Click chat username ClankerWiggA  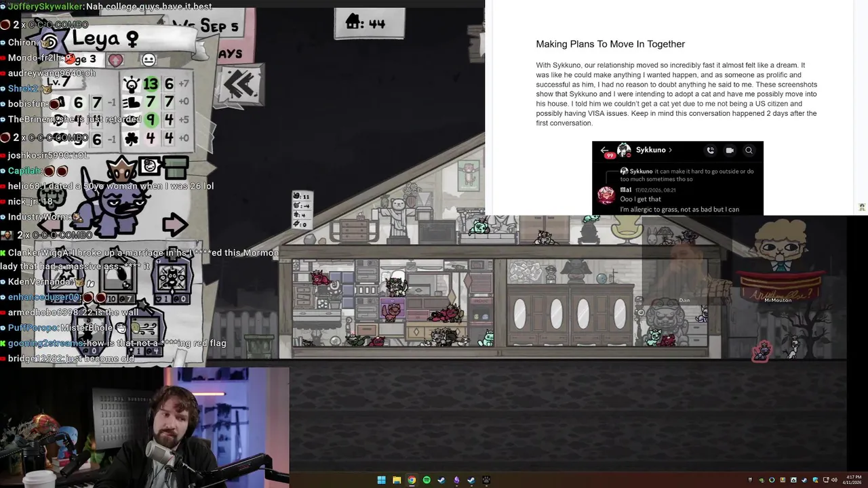[x=39, y=253]
